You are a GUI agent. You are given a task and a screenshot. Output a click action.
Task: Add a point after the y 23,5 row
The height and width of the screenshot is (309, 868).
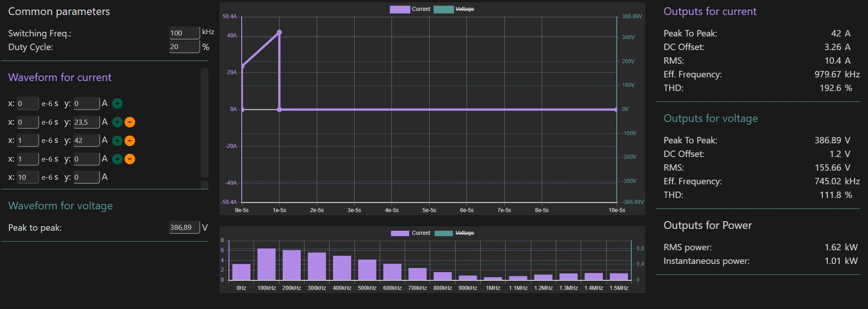117,122
